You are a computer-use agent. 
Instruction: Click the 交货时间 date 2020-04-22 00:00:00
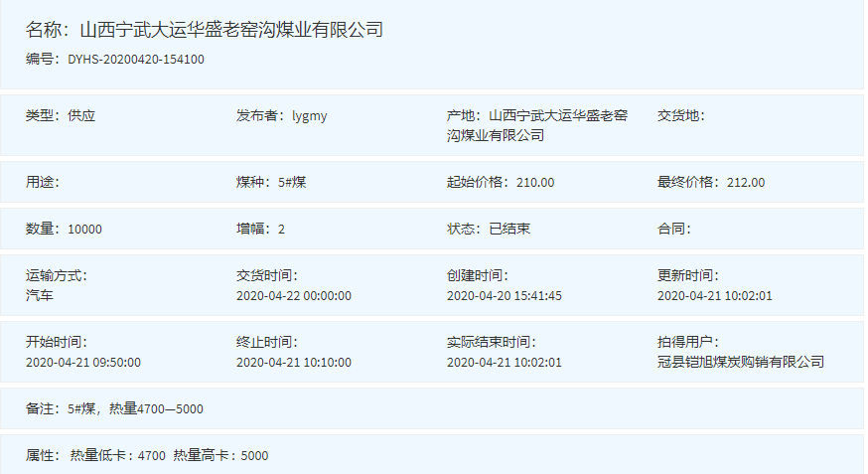click(x=293, y=296)
